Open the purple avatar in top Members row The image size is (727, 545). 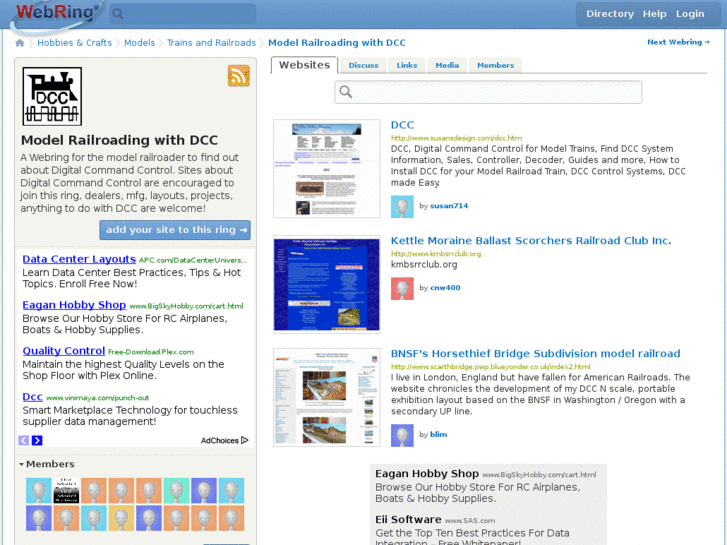204,491
